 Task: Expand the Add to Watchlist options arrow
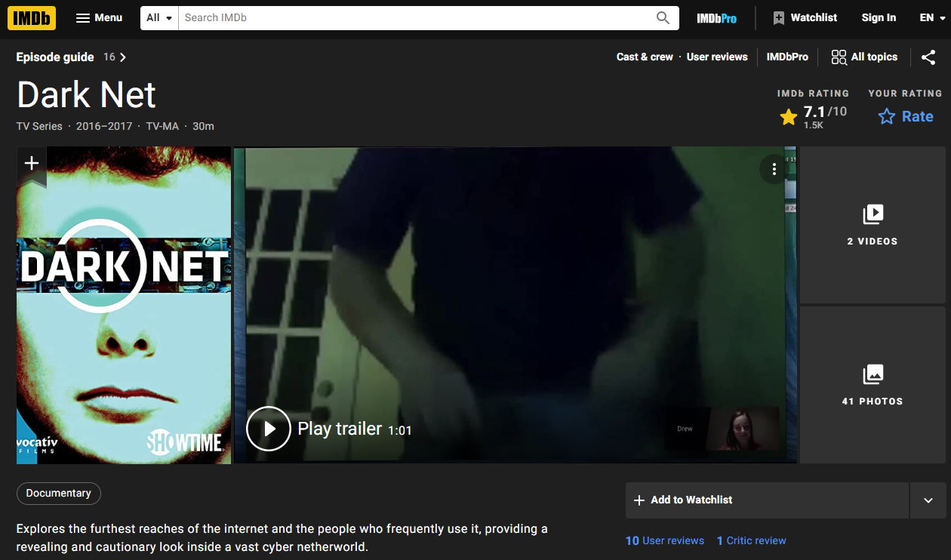(928, 500)
